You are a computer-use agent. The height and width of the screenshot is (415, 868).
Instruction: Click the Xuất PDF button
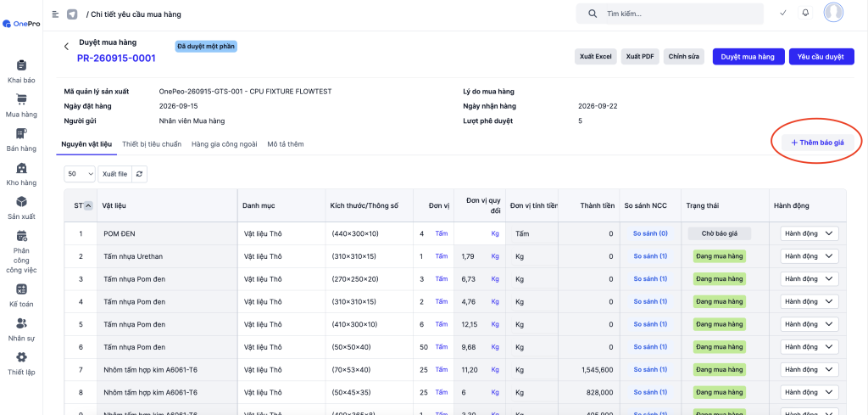tap(641, 57)
